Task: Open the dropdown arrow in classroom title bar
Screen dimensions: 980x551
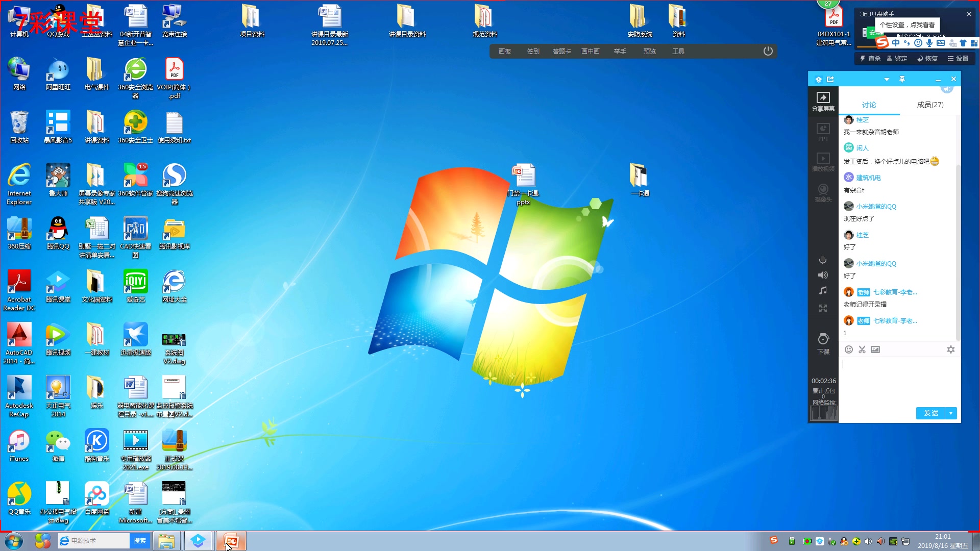Action: tap(887, 79)
